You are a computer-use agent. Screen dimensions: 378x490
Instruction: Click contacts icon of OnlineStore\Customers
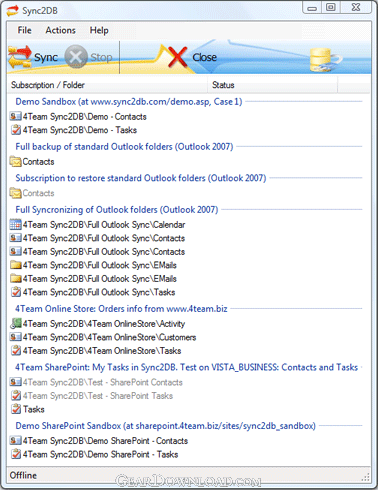[x=15, y=337]
